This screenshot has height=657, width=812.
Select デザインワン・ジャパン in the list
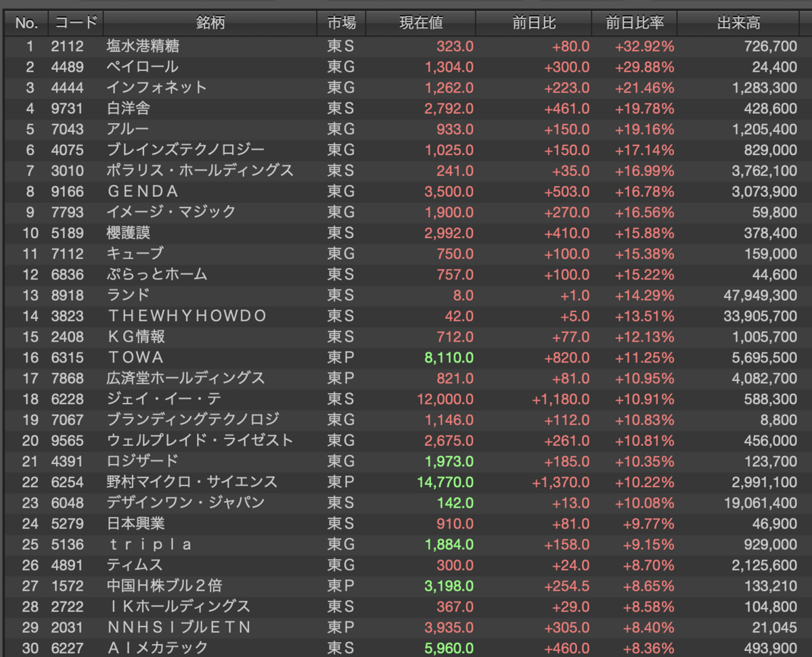186,502
